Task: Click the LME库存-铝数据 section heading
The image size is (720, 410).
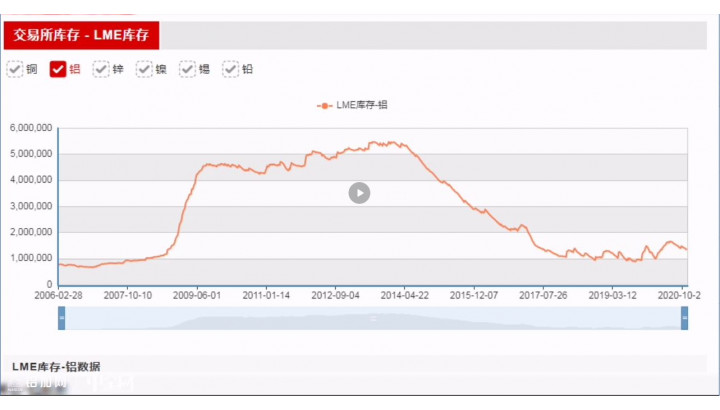Action: click(x=56, y=366)
